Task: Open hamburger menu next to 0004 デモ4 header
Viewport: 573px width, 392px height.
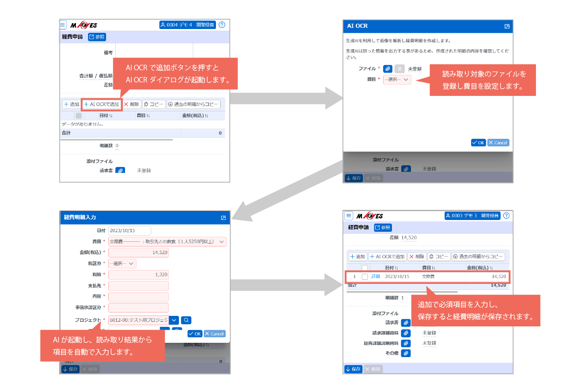Action: pos(63,25)
